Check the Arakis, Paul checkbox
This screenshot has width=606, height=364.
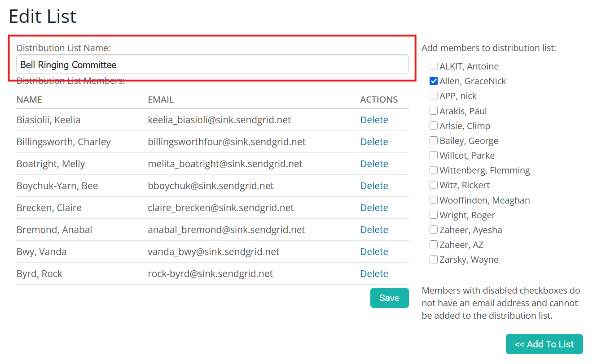pyautogui.click(x=434, y=111)
